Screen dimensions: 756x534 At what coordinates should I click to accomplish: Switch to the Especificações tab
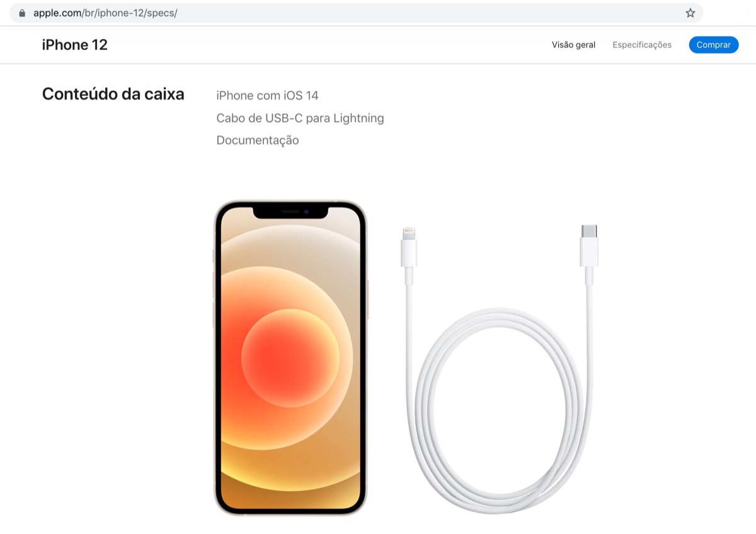[642, 45]
